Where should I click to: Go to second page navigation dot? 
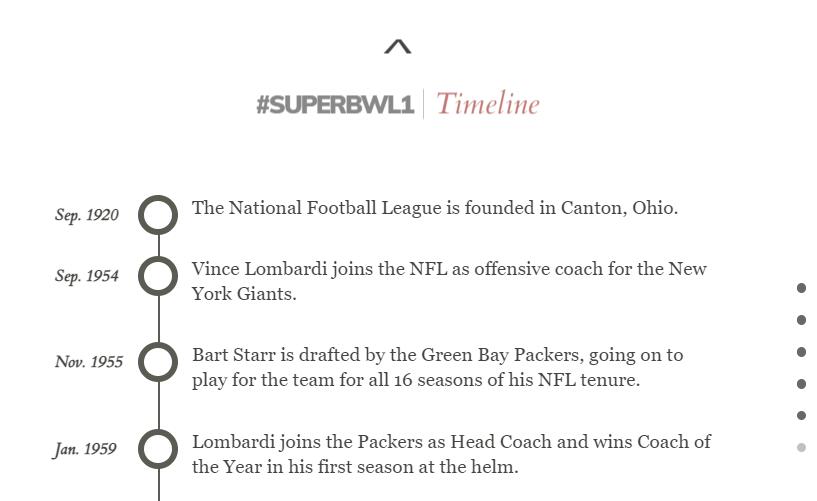point(801,320)
